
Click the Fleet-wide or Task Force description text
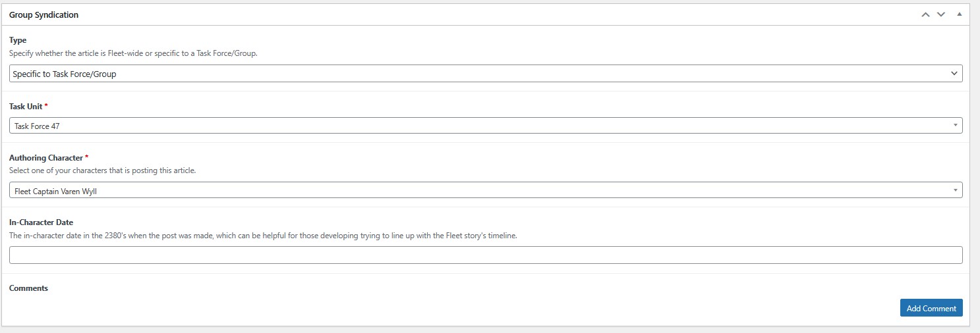point(133,53)
